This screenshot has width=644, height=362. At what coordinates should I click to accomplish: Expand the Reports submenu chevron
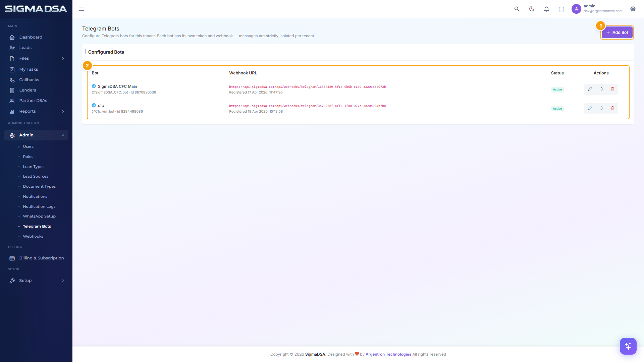[63, 112]
